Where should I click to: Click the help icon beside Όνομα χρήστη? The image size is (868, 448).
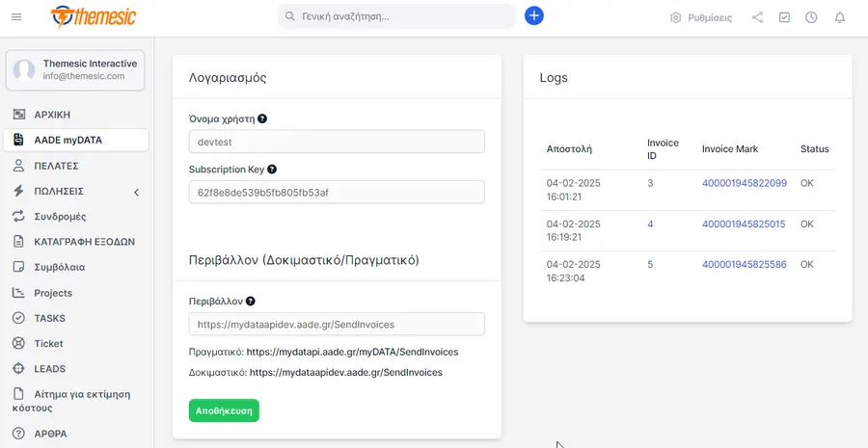(x=262, y=119)
